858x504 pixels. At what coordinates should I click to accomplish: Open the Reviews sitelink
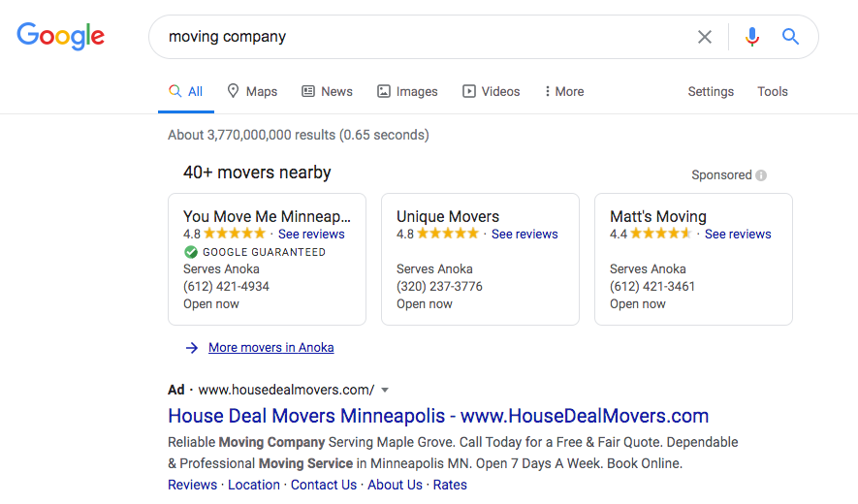[192, 485]
